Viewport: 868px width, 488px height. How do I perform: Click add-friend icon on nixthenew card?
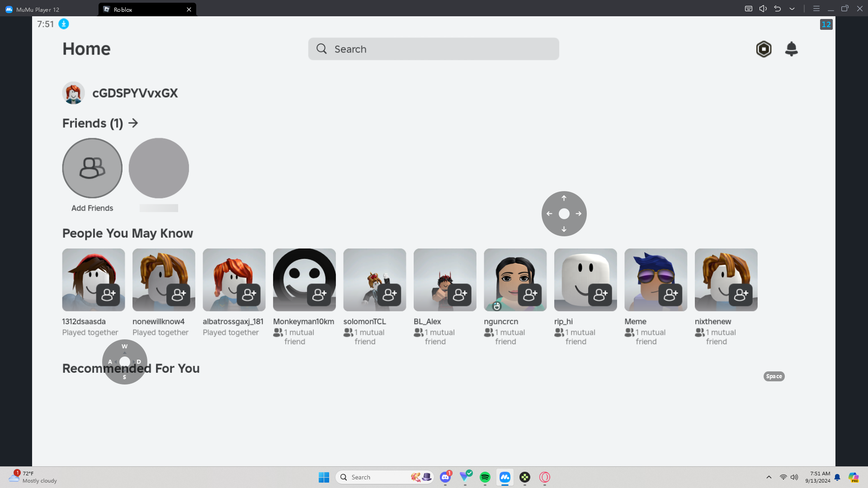(x=741, y=295)
